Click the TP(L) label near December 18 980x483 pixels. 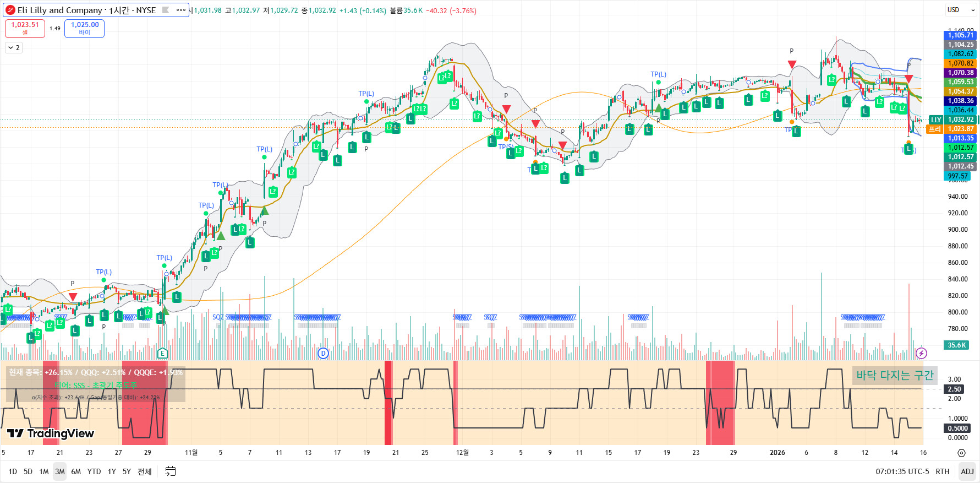[658, 74]
